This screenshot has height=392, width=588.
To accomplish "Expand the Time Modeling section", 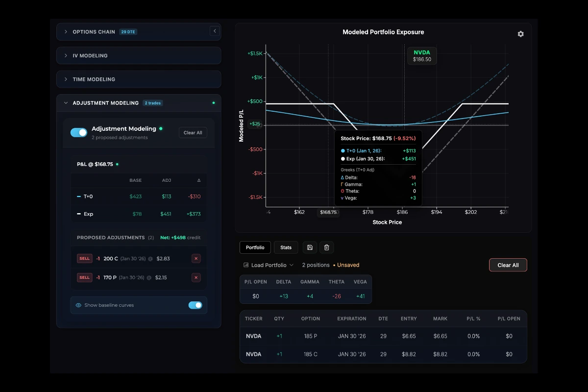I will pyautogui.click(x=94, y=79).
